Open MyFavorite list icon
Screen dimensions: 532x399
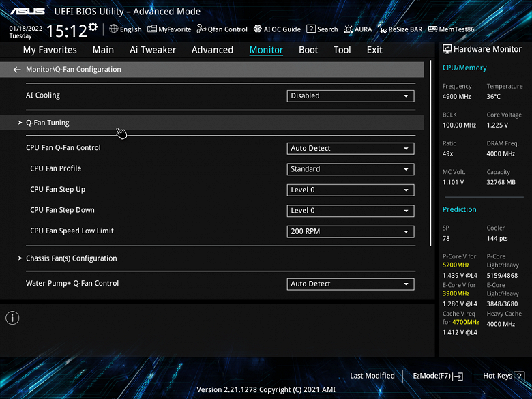152,29
